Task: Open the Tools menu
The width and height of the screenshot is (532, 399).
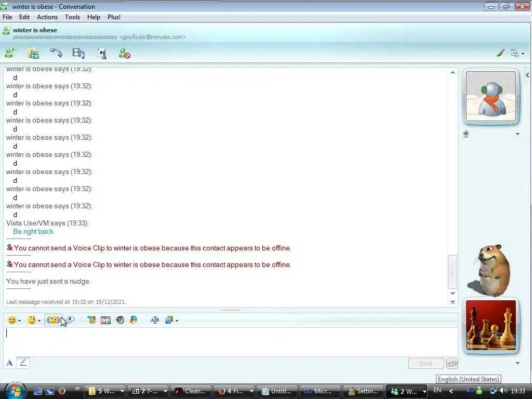Action: (x=72, y=17)
